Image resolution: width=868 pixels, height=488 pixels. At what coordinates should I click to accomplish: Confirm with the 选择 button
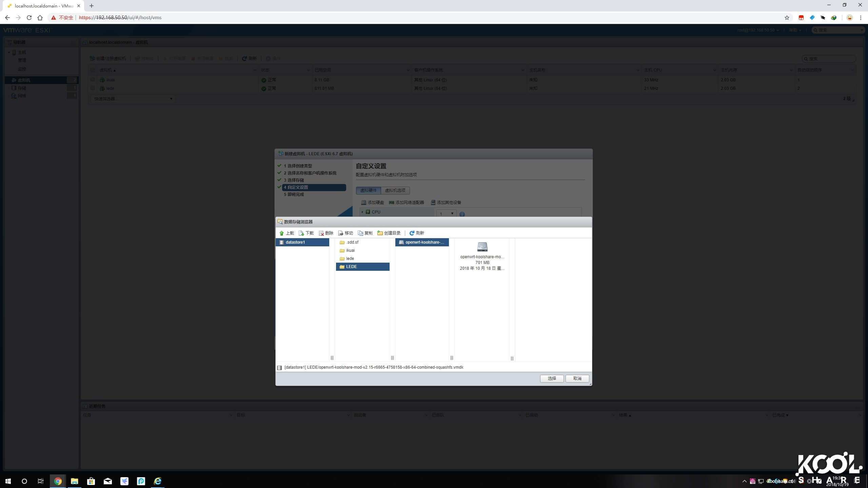coord(552,379)
